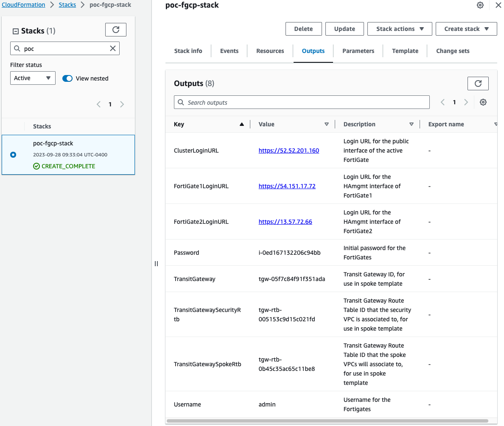The image size is (504, 426).
Task: Open the Filter status Active dropdown
Action: (x=33, y=78)
